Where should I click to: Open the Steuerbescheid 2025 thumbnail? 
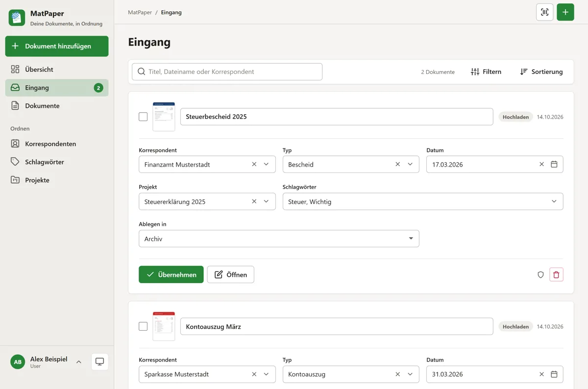(x=164, y=117)
